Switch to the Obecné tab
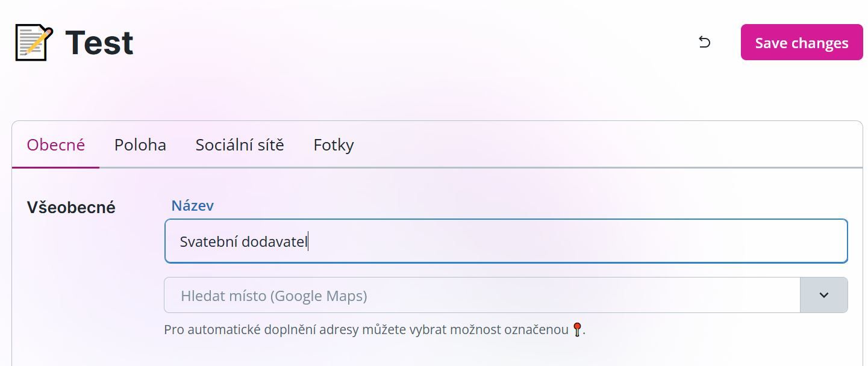Screen dimensions: 868x366 (x=56, y=145)
